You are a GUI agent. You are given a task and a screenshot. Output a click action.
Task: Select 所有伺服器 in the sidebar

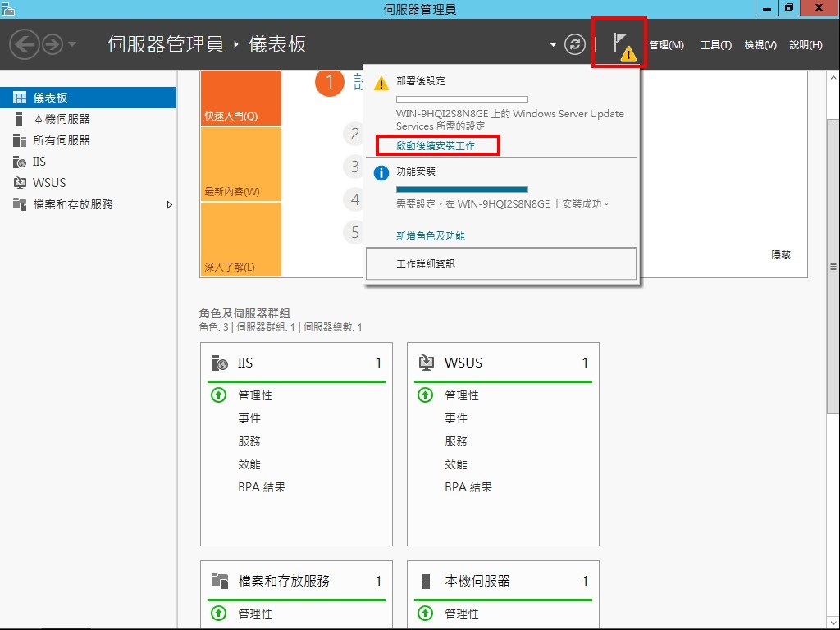[x=88, y=140]
